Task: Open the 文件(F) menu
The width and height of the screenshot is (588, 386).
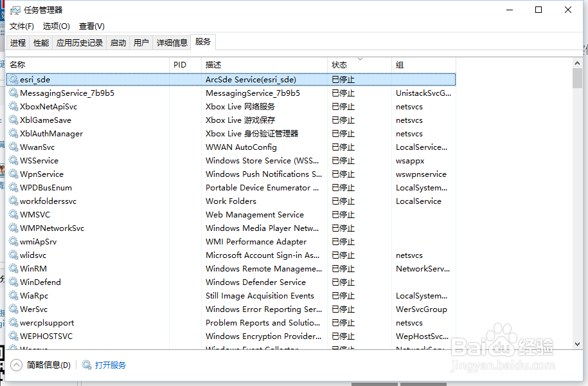Action: click(x=21, y=26)
